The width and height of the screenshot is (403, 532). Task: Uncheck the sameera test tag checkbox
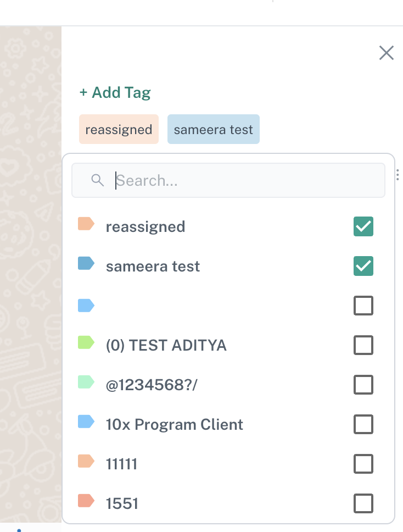click(x=363, y=266)
